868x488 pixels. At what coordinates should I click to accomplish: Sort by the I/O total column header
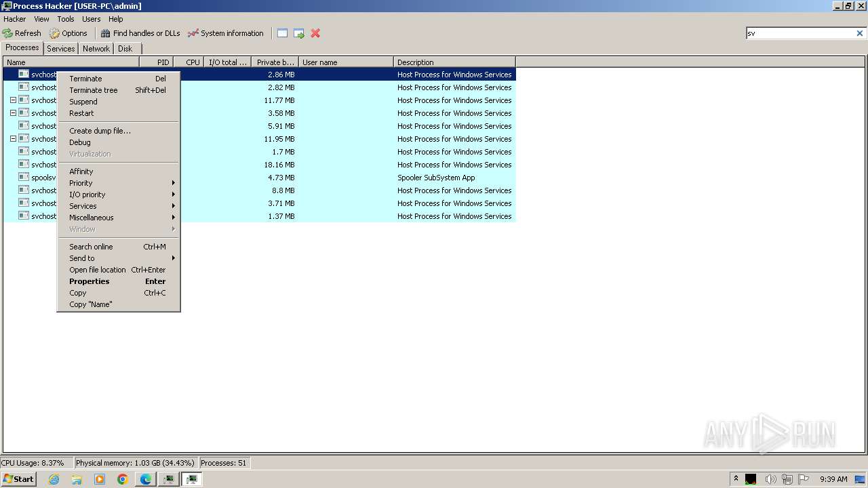pyautogui.click(x=228, y=62)
